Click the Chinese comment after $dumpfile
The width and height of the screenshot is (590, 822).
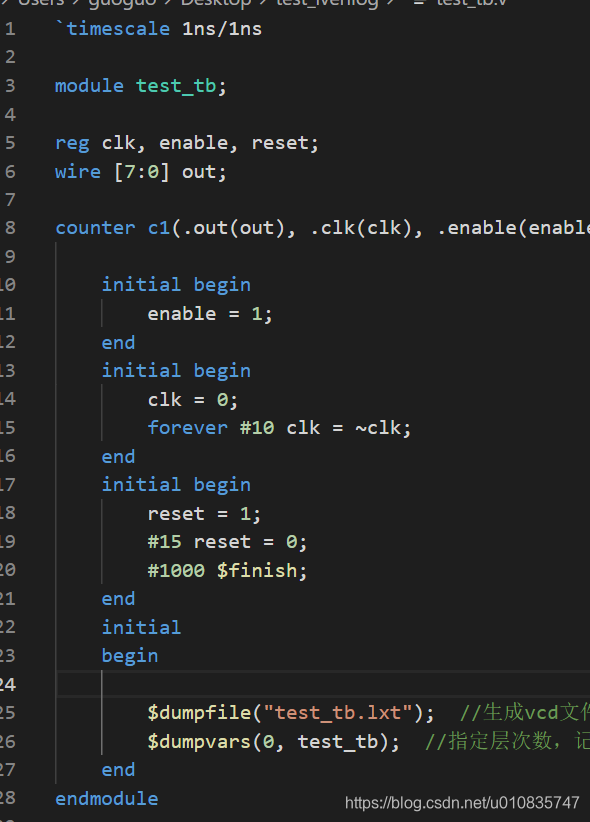pos(524,712)
